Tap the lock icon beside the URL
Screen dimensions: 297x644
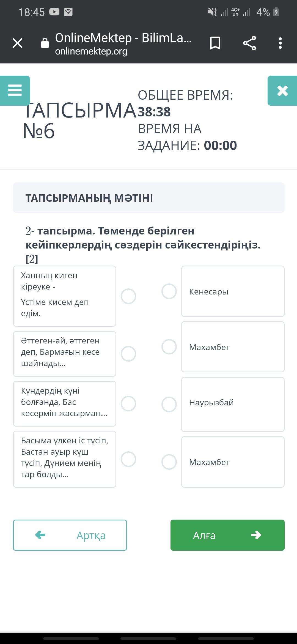(45, 43)
